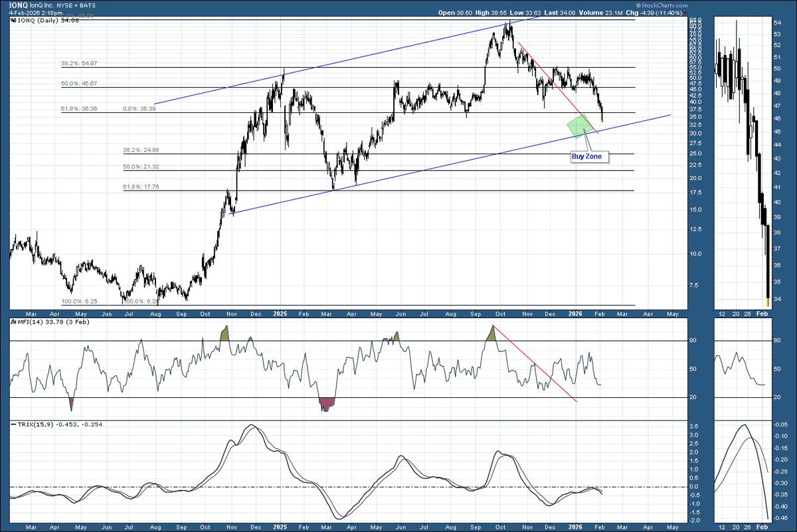This screenshot has height=532, width=797.
Task: Click the -0.45 TRIX label in zoom panel
Action: [x=780, y=518]
